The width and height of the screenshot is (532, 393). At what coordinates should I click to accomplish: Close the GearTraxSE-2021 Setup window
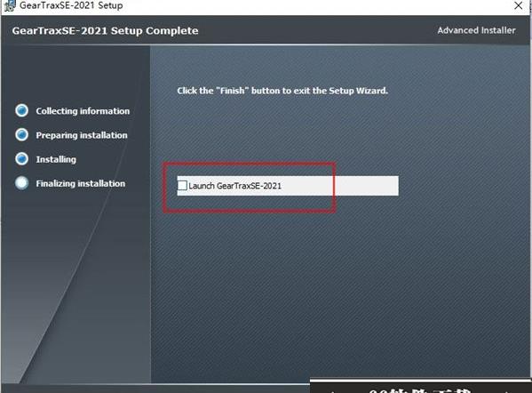pos(518,5)
